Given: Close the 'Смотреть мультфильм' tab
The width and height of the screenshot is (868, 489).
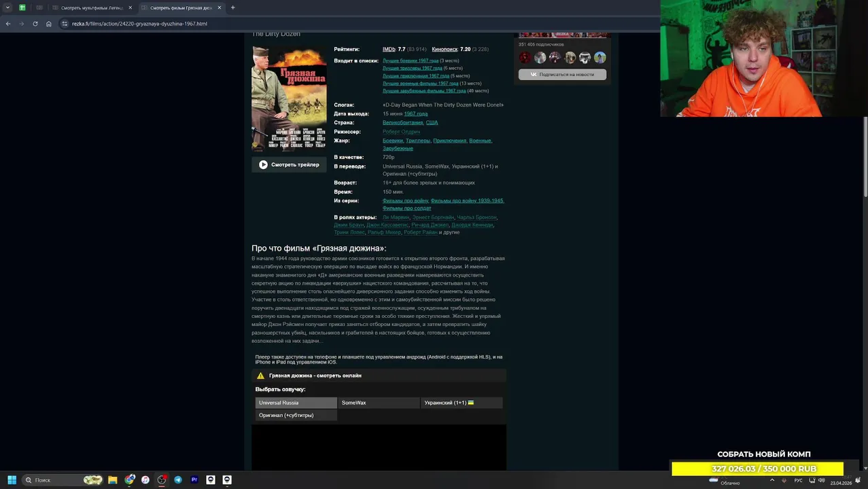Looking at the screenshot, I should [130, 7].
